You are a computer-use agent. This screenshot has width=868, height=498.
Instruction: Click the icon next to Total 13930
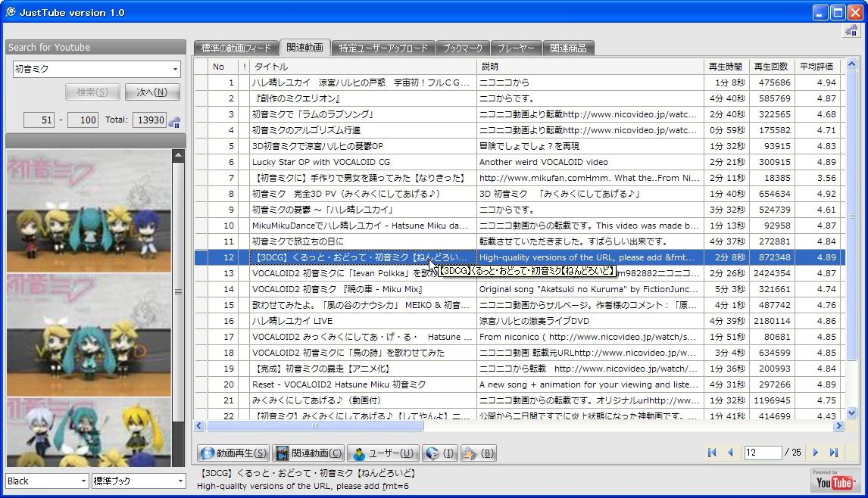[x=173, y=122]
